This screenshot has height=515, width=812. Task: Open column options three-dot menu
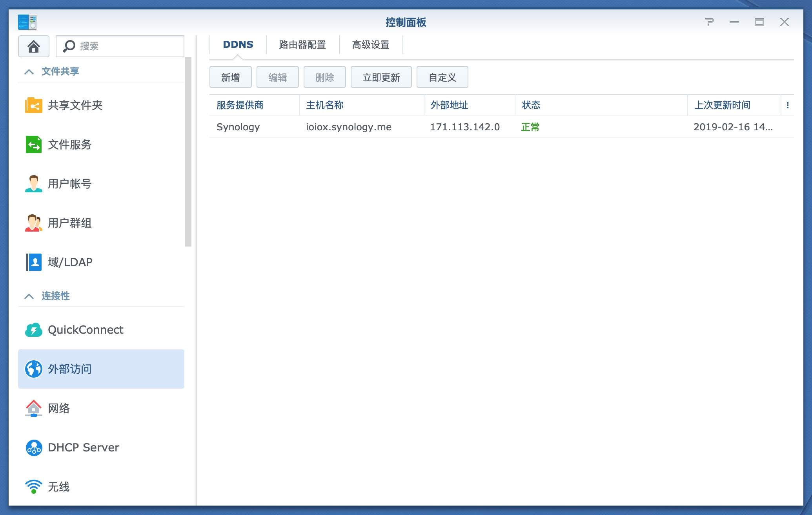coord(787,105)
